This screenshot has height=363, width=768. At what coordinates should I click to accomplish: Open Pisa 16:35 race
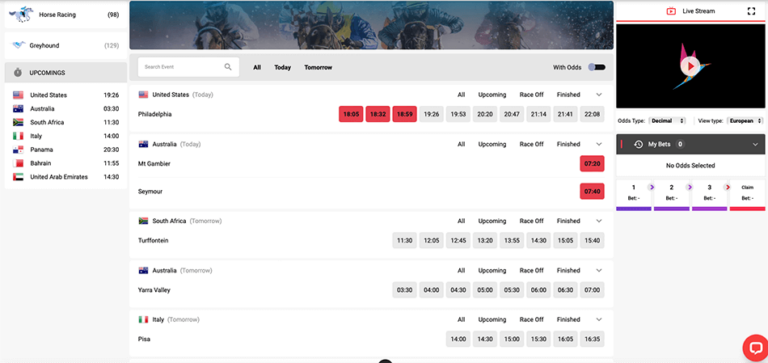point(592,339)
